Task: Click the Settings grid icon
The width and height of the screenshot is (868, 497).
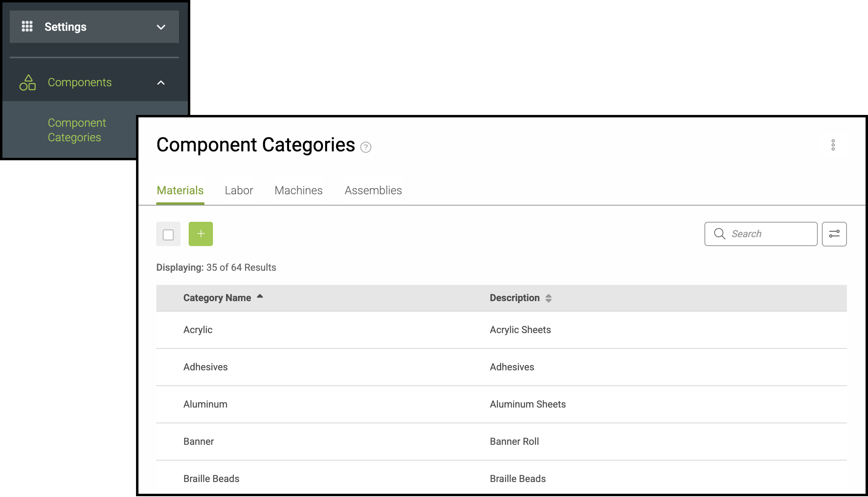Action: click(27, 27)
